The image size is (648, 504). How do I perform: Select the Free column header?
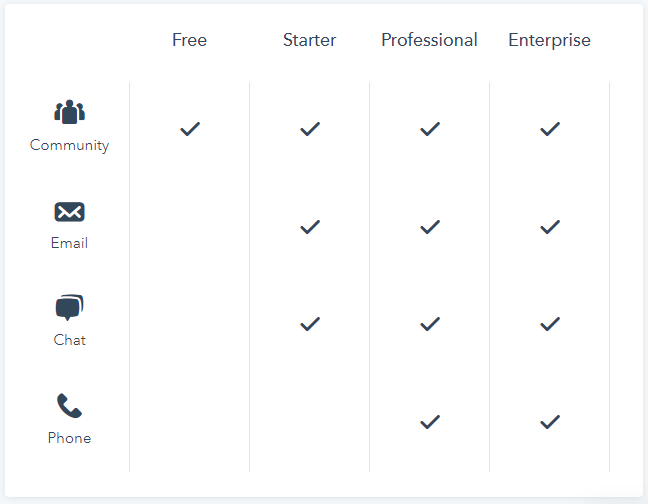(190, 41)
